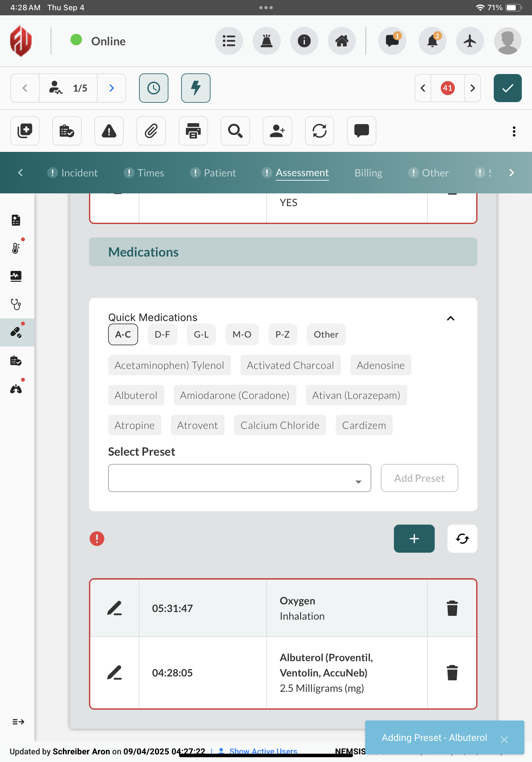
Task: Collapse the Quick Medications panel
Action: tap(450, 318)
